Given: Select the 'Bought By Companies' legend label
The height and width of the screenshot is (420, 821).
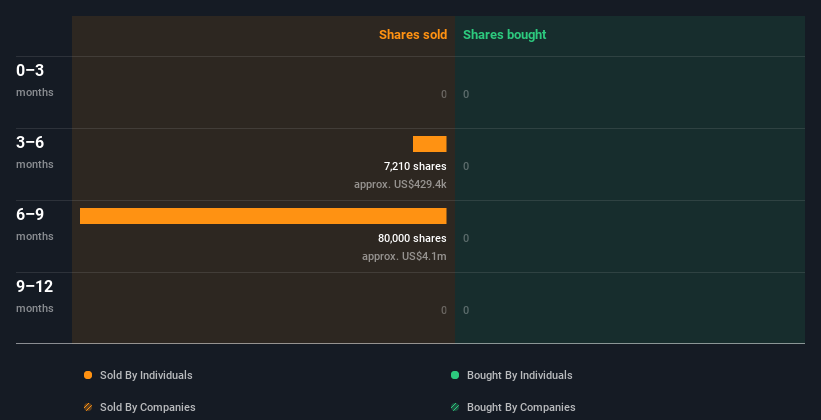Looking at the screenshot, I should click(521, 407).
